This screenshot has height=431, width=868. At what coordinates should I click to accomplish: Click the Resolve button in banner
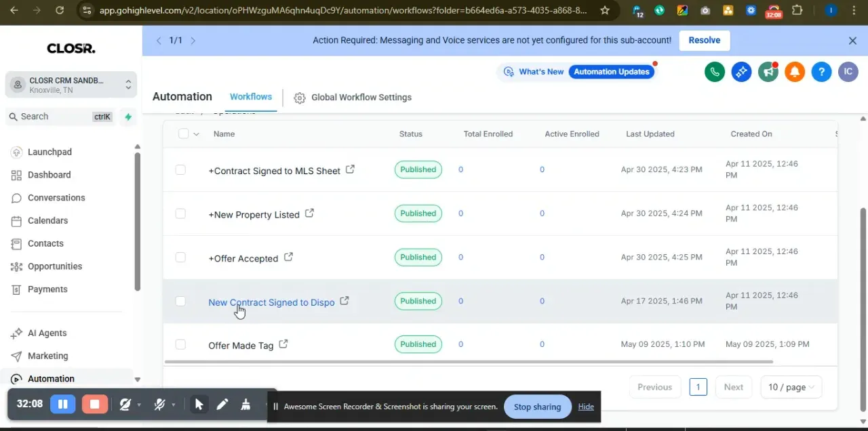(x=705, y=40)
